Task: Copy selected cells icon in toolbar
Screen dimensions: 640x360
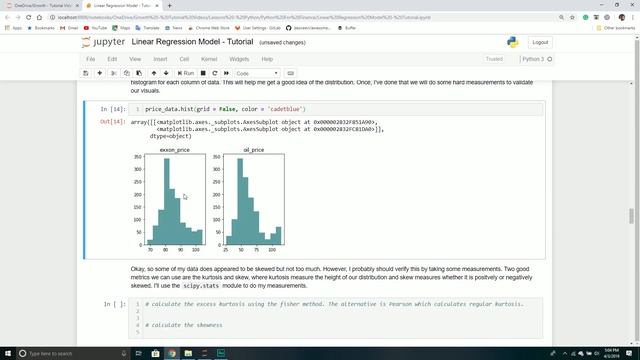Action: click(x=127, y=73)
